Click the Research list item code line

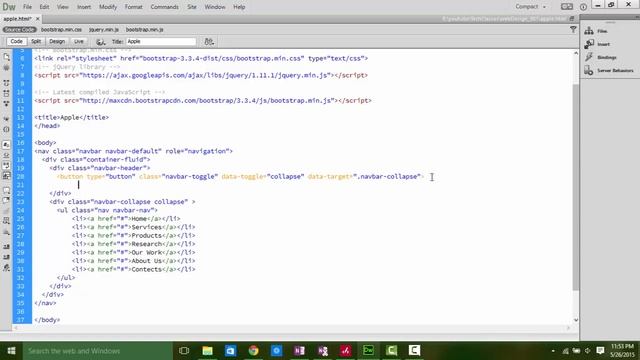pyautogui.click(x=133, y=244)
